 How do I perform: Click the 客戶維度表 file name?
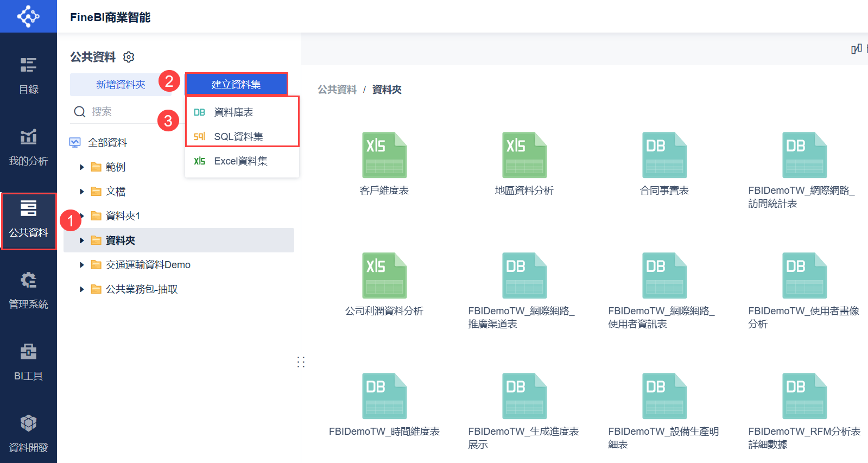384,191
